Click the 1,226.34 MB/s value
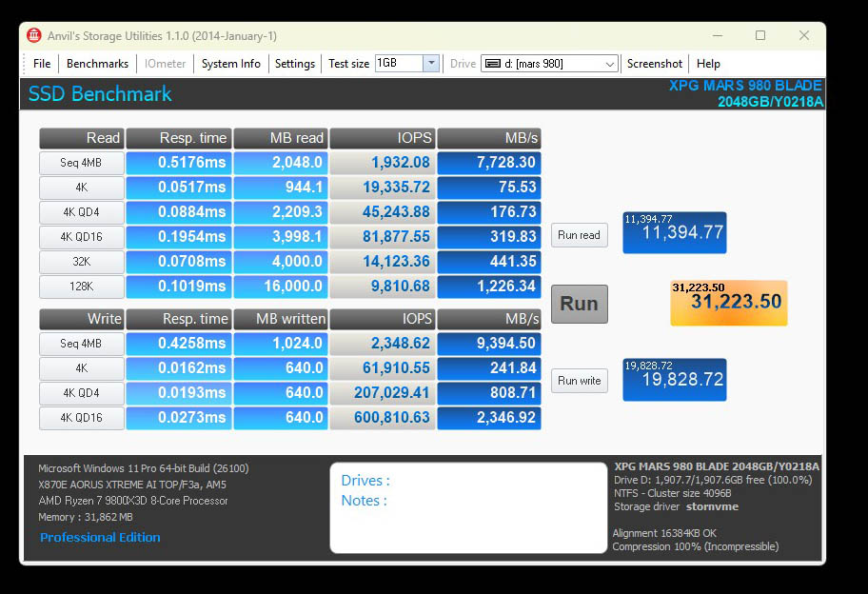The width and height of the screenshot is (868, 594). pyautogui.click(x=489, y=287)
